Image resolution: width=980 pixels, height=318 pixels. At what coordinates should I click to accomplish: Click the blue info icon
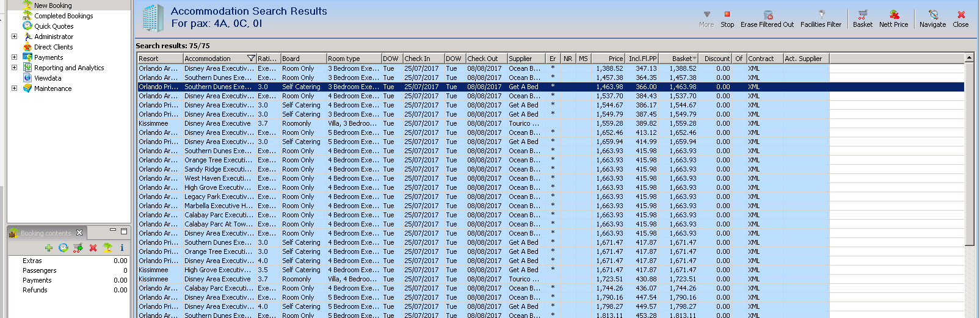tap(122, 248)
